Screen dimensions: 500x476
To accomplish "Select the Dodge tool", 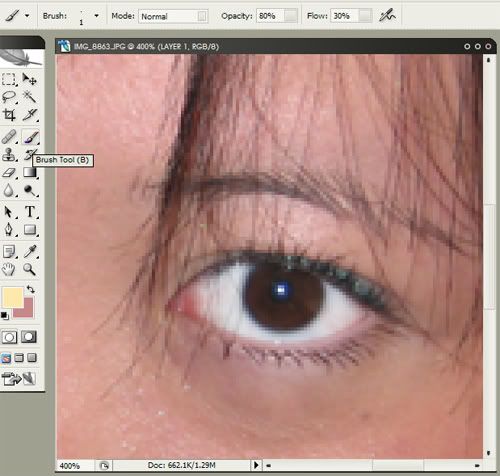I will point(30,191).
